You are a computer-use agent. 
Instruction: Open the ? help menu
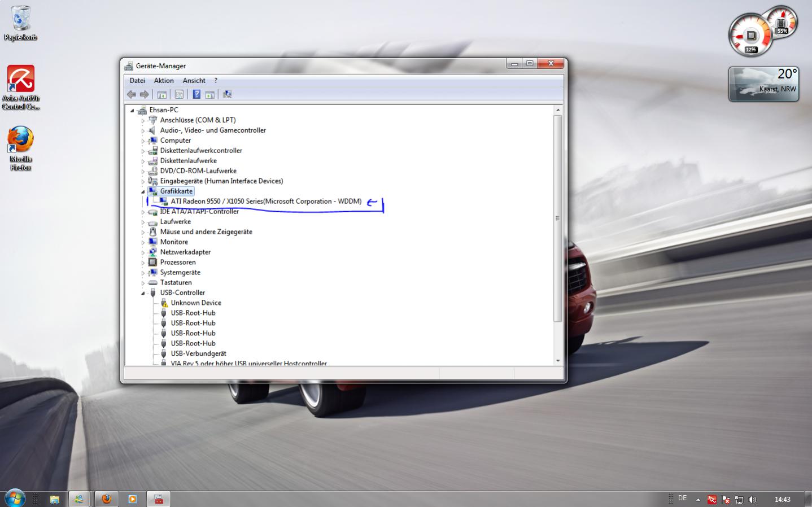[216, 81]
